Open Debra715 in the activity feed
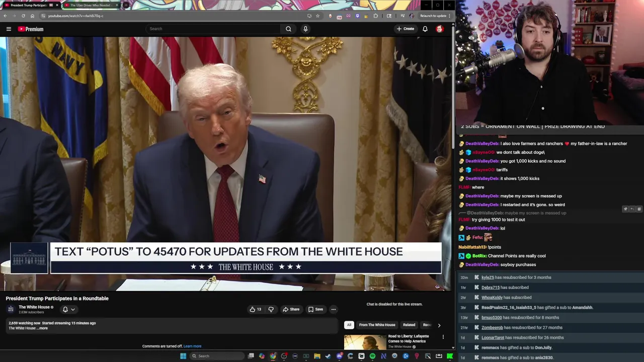This screenshot has width=644, height=362. click(491, 288)
